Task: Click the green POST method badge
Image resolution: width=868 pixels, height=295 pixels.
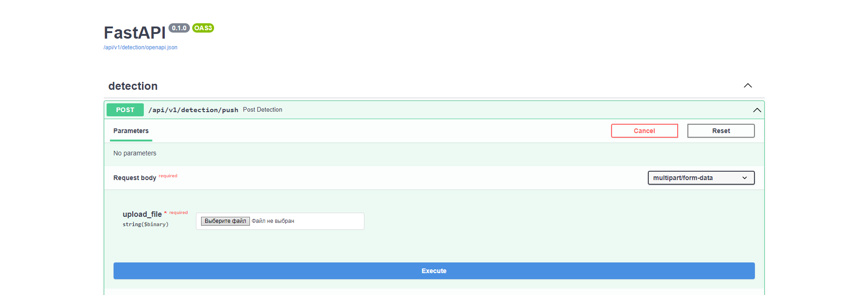Action: pyautogui.click(x=125, y=110)
